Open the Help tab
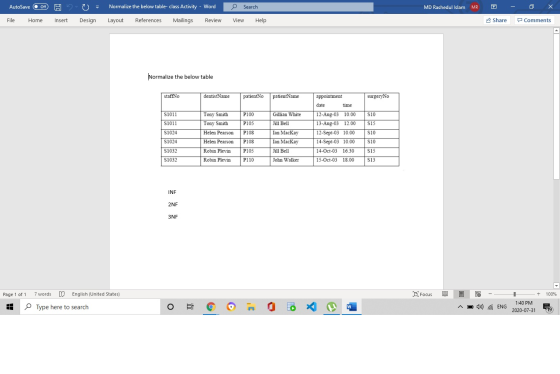Viewport: 560px width, 374px height. pyautogui.click(x=261, y=20)
